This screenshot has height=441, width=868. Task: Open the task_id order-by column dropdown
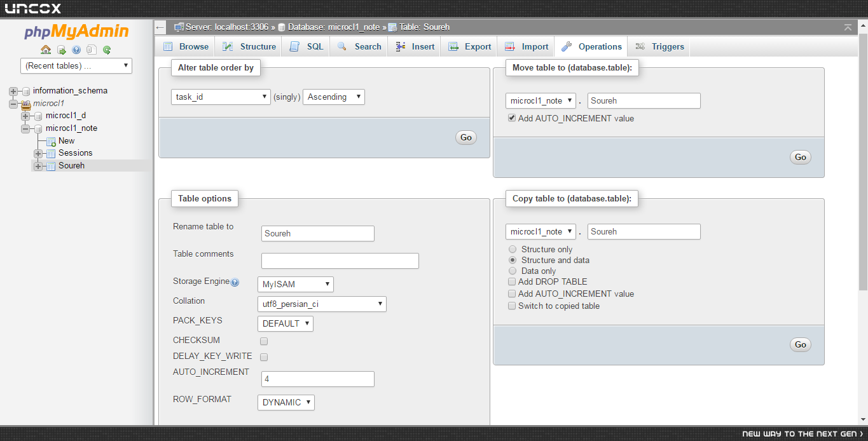[221, 97]
